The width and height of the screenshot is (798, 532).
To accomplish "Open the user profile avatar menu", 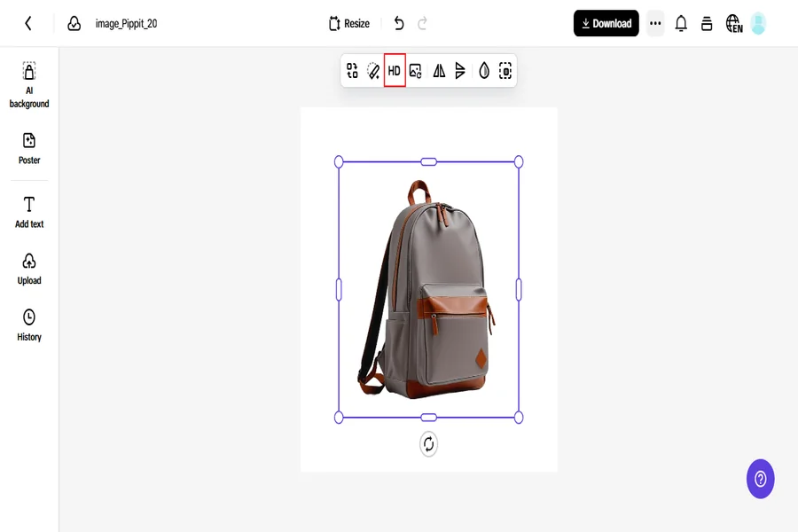I will point(758,24).
